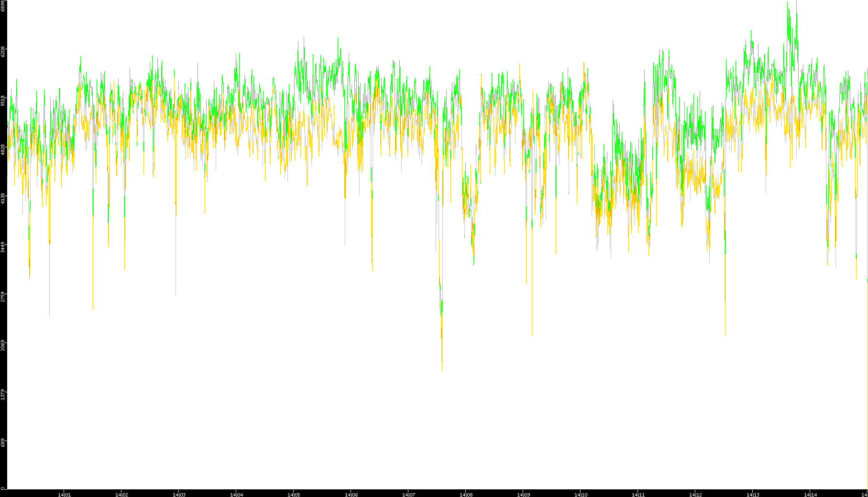Click the 14:02 time axis label
Screen dimensions: 868x497
click(121, 495)
